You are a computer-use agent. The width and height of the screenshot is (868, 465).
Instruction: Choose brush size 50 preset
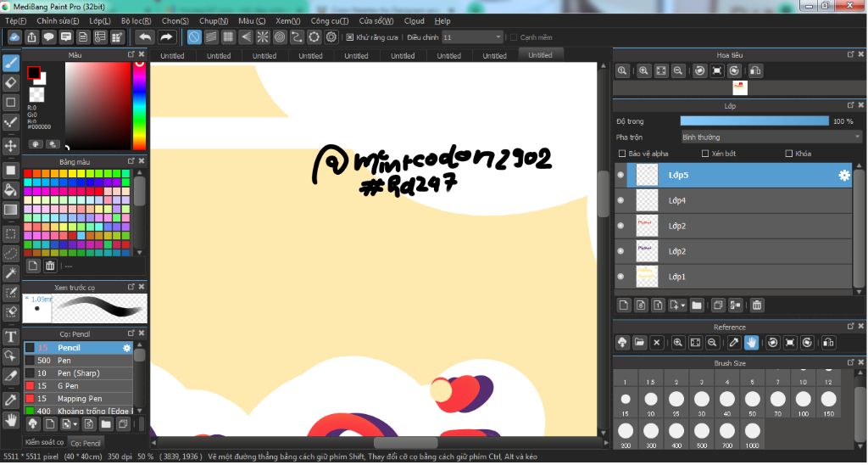(x=753, y=403)
